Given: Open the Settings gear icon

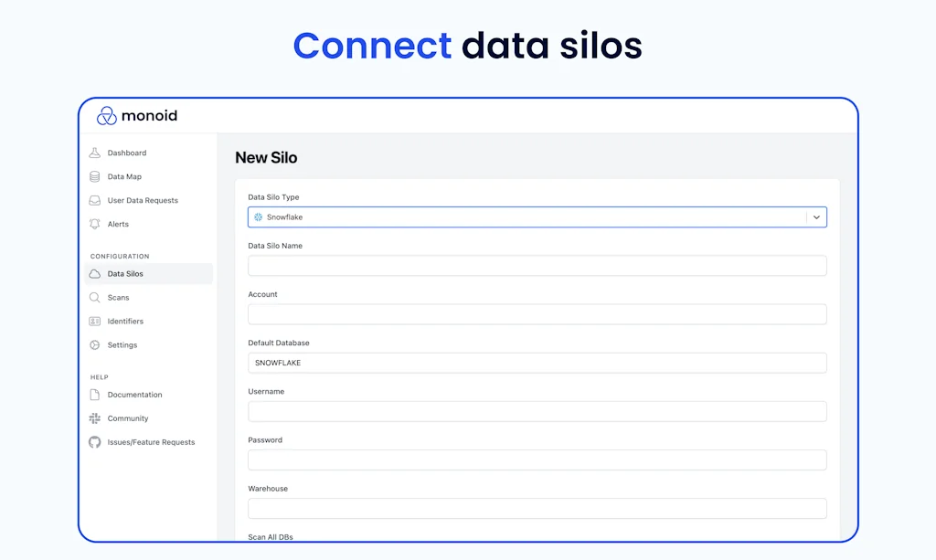Looking at the screenshot, I should point(94,345).
